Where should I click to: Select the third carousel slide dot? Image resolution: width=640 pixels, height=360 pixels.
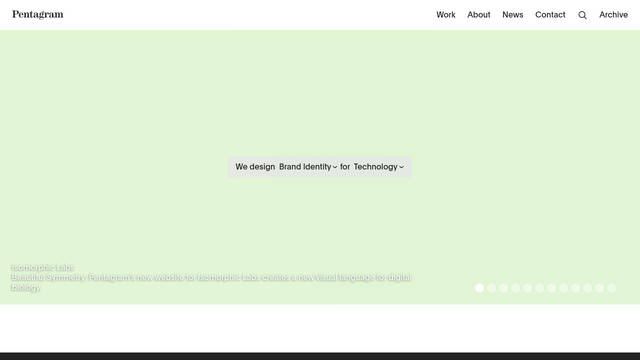pyautogui.click(x=504, y=288)
